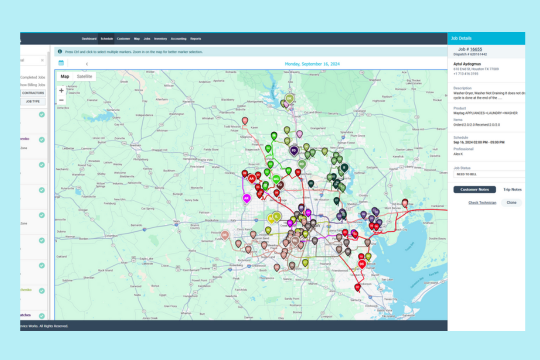
Task: Select the maroon marker beside the bright green one
Action: [280, 185]
